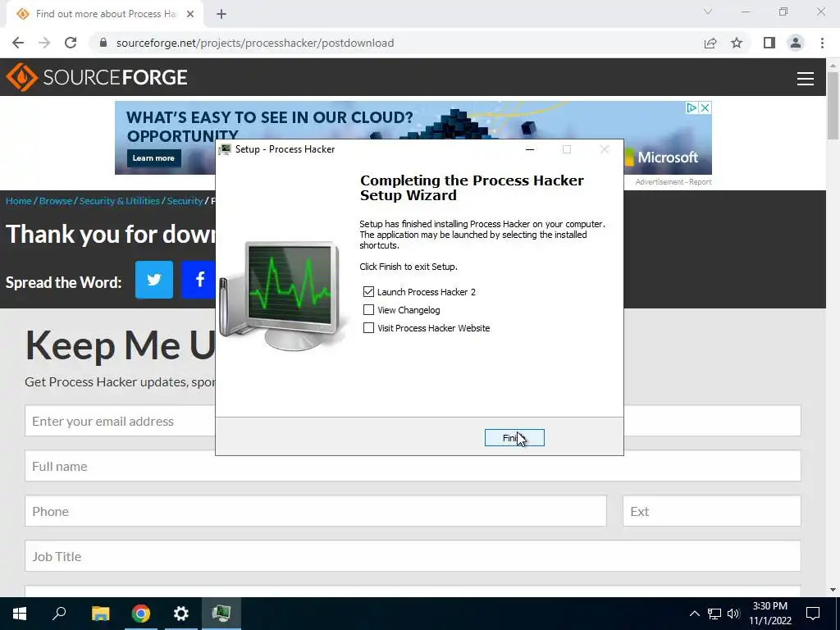Image resolution: width=840 pixels, height=630 pixels.
Task: Go to Home breadcrumb link
Action: pyautogui.click(x=19, y=201)
